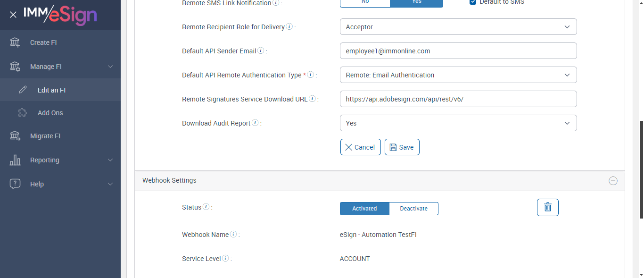
Task: Go to Migrate FI in sidebar
Action: [45, 136]
